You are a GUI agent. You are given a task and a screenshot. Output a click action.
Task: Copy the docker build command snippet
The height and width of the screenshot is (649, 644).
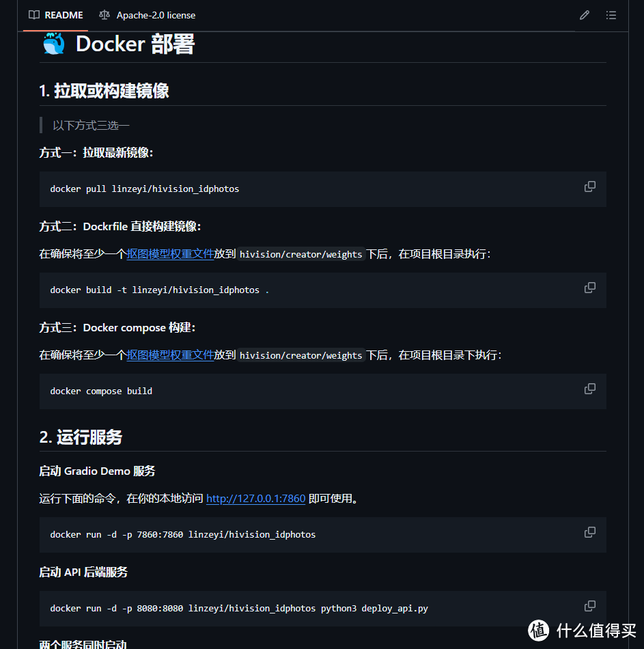point(589,287)
